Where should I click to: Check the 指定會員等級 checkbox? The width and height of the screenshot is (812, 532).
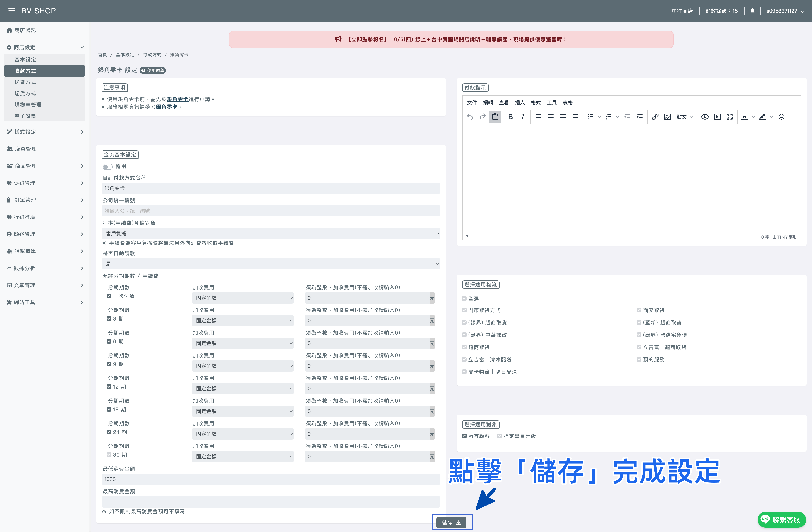(499, 436)
